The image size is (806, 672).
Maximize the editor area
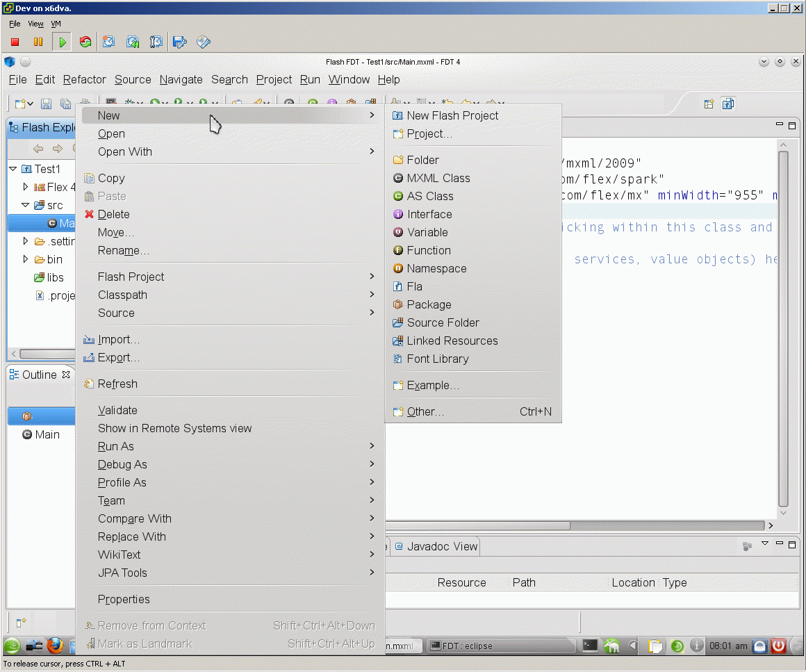click(792, 125)
